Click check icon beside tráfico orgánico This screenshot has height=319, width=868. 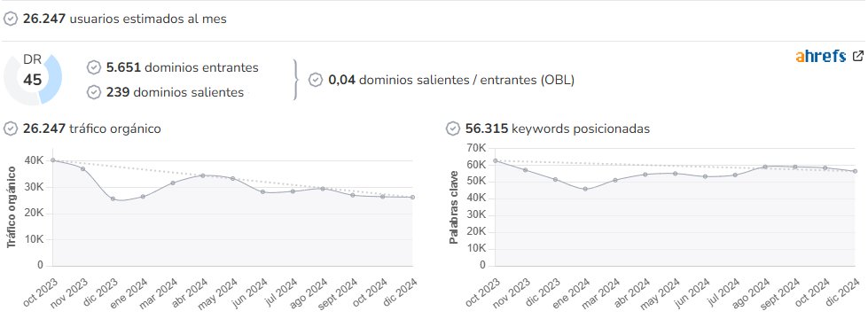[10, 128]
